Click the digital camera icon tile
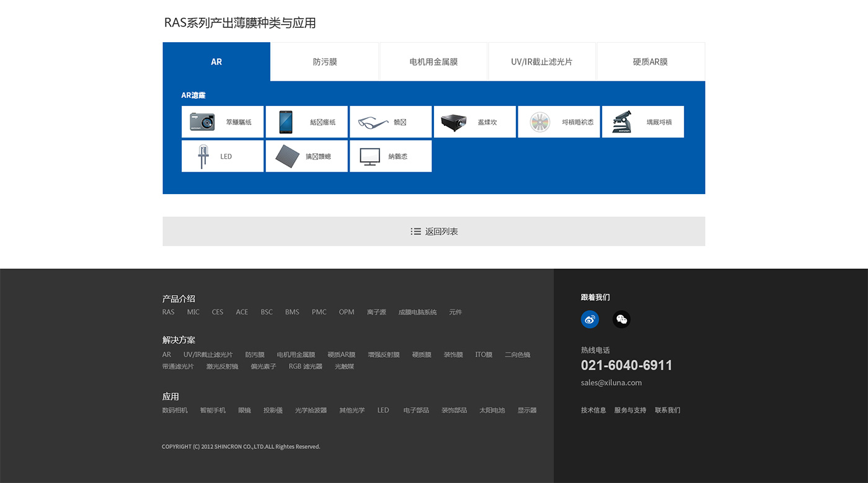Image resolution: width=868 pixels, height=483 pixels. 222,122
